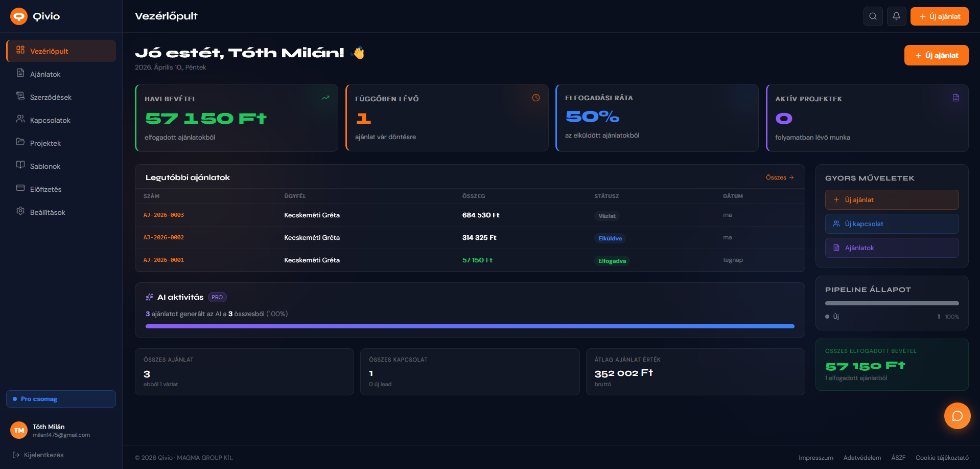Open Sablonok in the sidebar
The width and height of the screenshot is (980, 469).
(45, 166)
